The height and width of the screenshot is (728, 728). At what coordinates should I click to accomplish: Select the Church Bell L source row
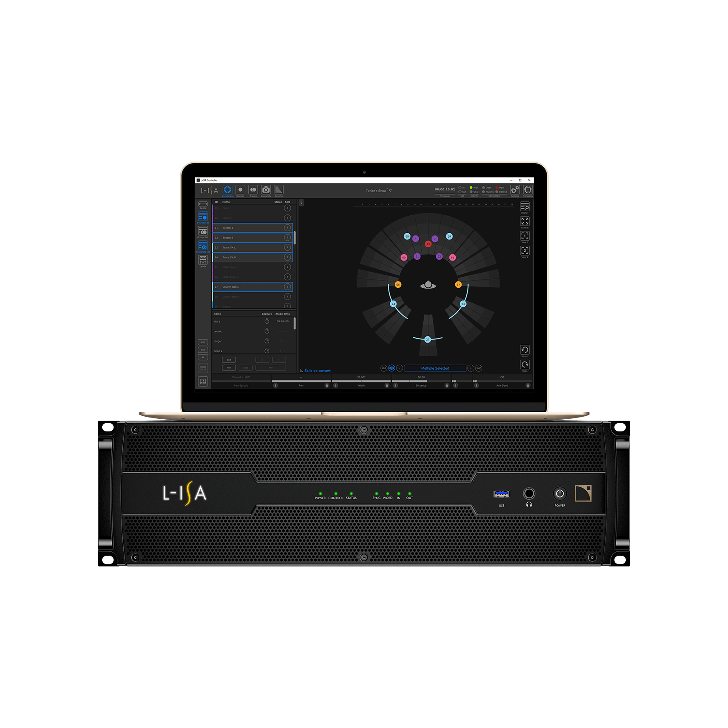point(253,287)
